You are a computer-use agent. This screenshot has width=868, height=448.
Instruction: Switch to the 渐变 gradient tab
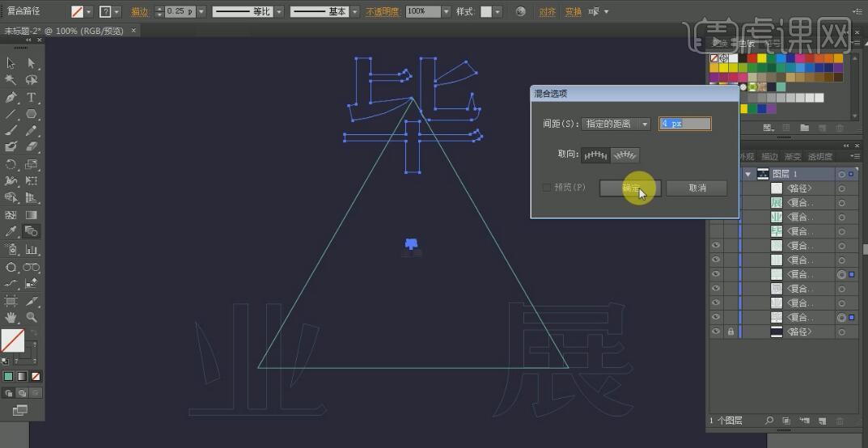click(x=794, y=157)
